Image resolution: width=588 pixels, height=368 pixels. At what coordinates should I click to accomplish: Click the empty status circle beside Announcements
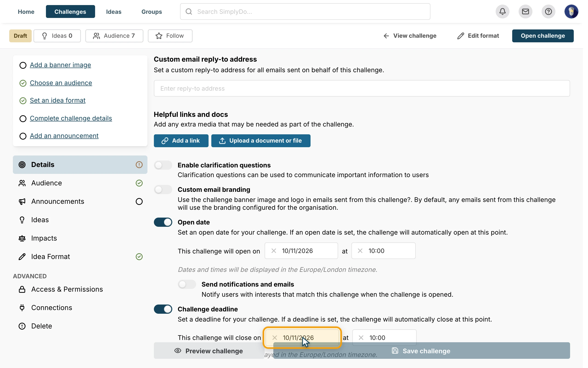click(139, 201)
